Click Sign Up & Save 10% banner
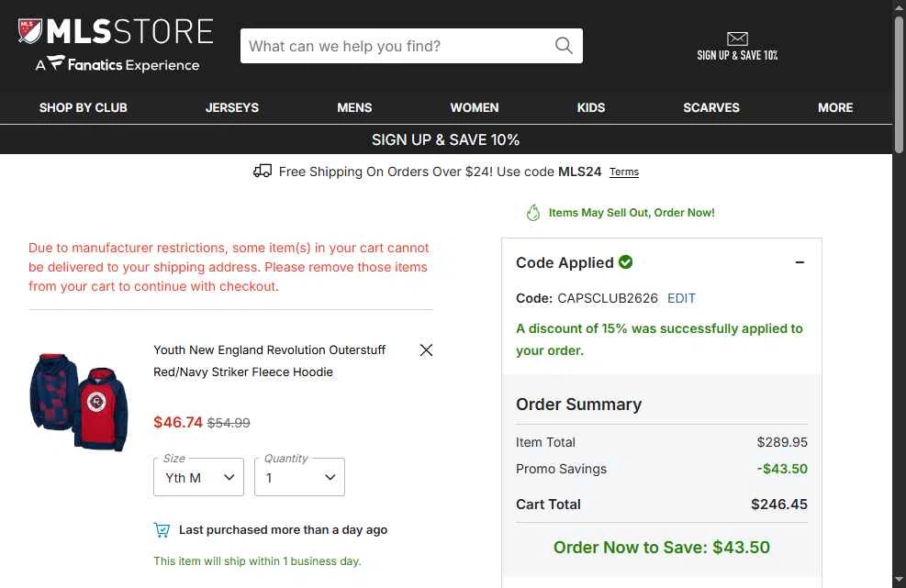The width and height of the screenshot is (906, 588). 445,139
